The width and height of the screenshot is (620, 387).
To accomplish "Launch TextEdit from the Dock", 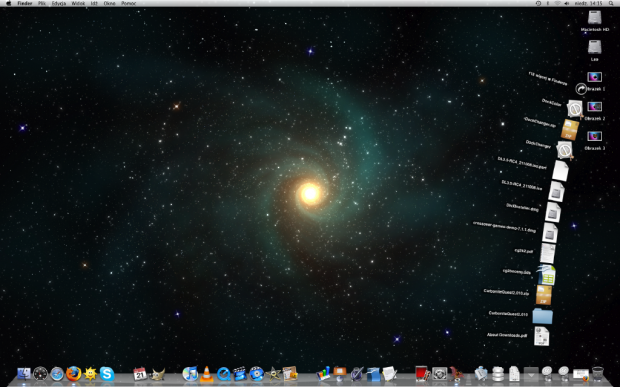I will (x=389, y=374).
